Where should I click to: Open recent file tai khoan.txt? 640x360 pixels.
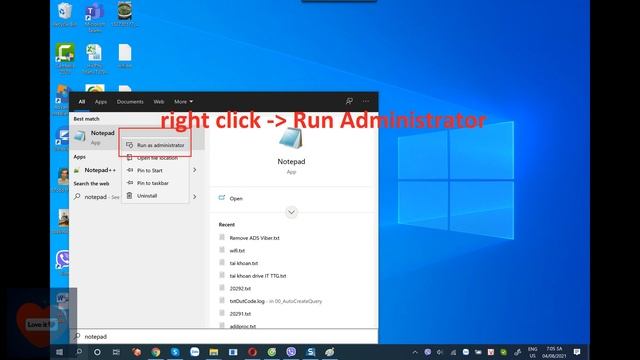[244, 263]
